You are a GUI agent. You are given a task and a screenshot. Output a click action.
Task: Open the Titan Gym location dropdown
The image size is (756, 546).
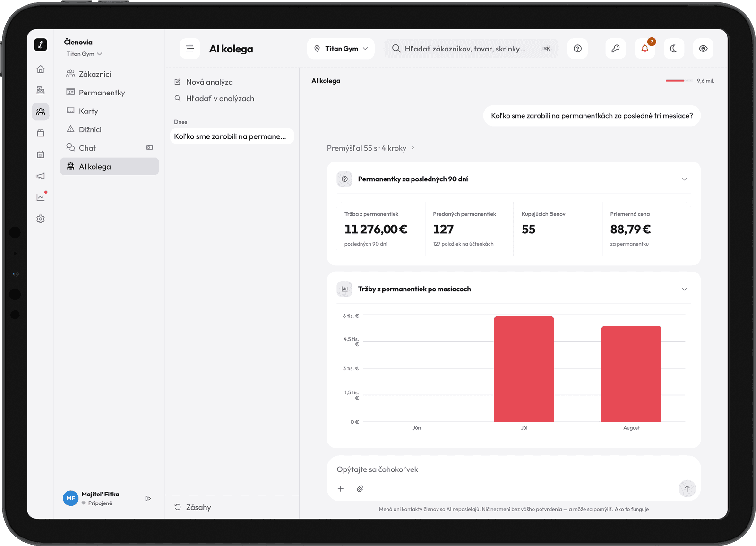(341, 49)
